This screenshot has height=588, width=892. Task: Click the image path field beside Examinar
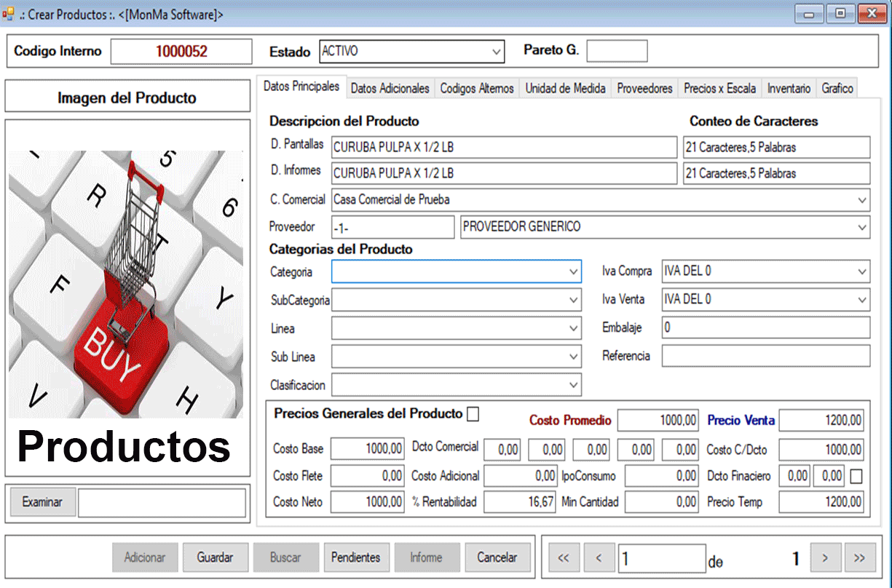(162, 503)
